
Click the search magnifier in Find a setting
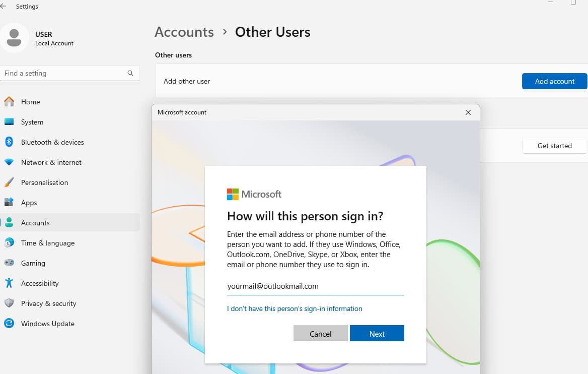(x=130, y=73)
